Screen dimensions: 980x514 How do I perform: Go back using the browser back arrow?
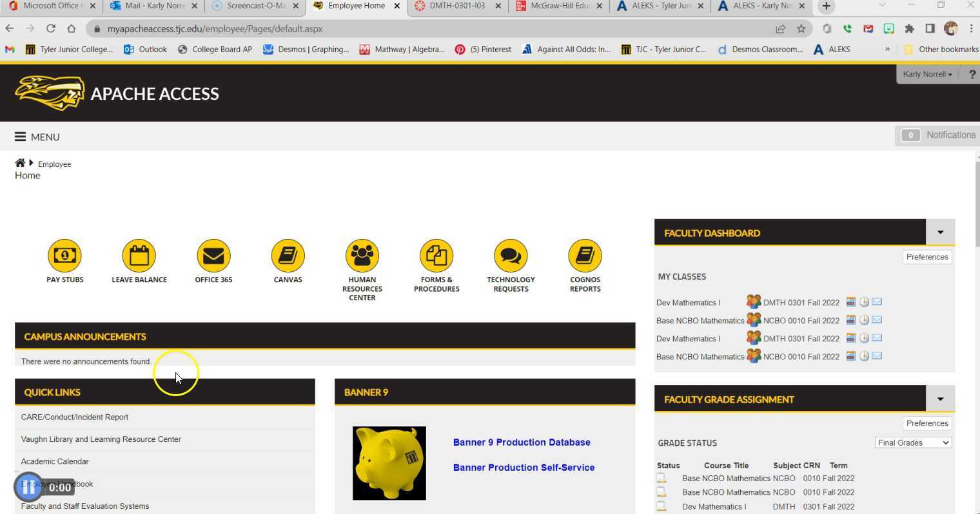point(9,28)
